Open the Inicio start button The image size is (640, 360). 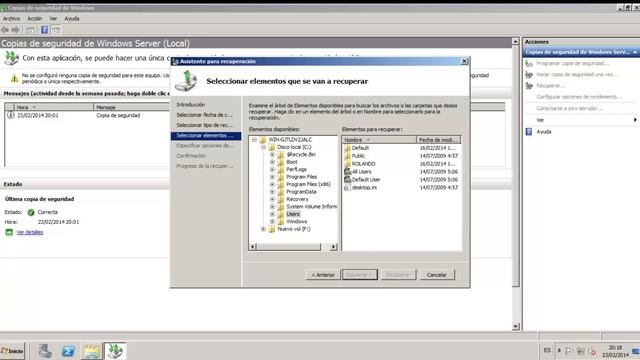click(13, 351)
